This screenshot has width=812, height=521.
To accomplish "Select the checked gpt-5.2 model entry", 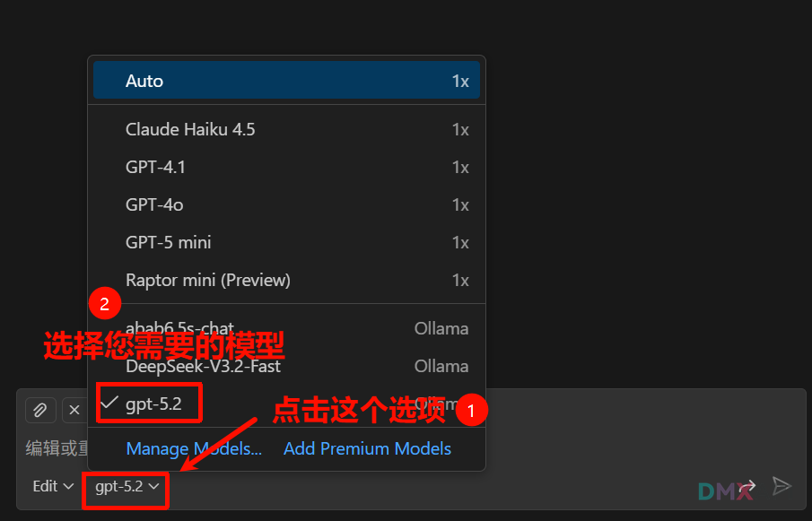I will coord(286,404).
